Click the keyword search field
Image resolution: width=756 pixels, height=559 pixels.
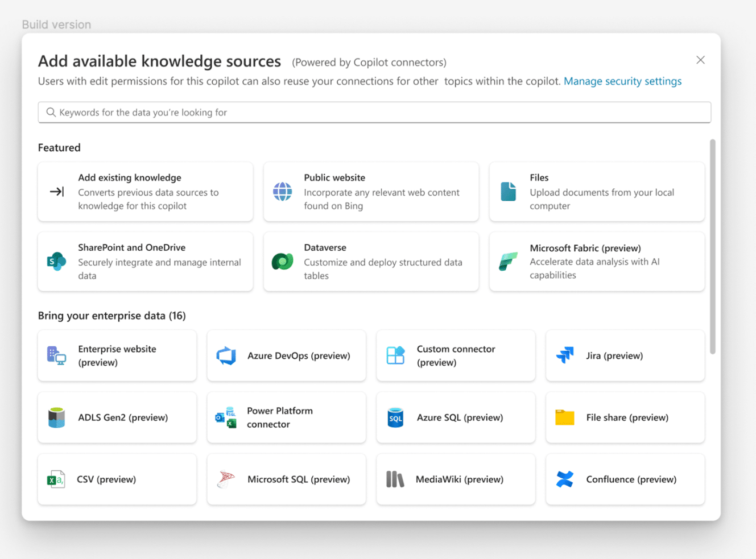(374, 112)
